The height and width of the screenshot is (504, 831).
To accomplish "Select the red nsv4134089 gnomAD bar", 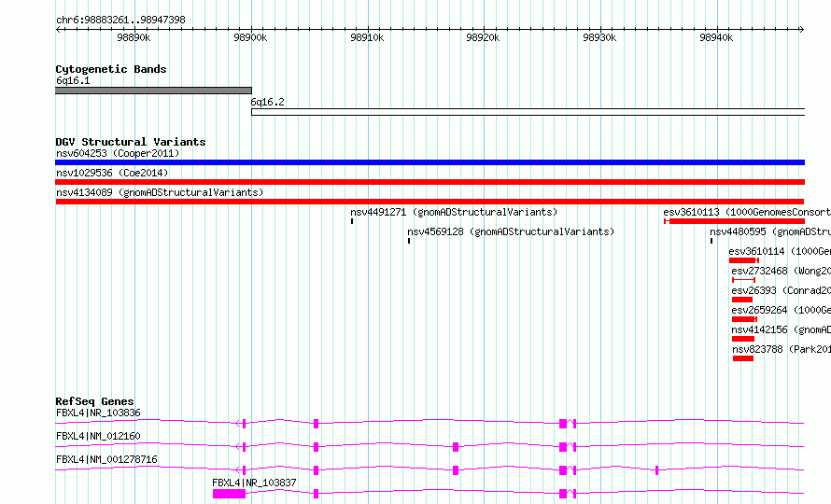I will tap(430, 202).
